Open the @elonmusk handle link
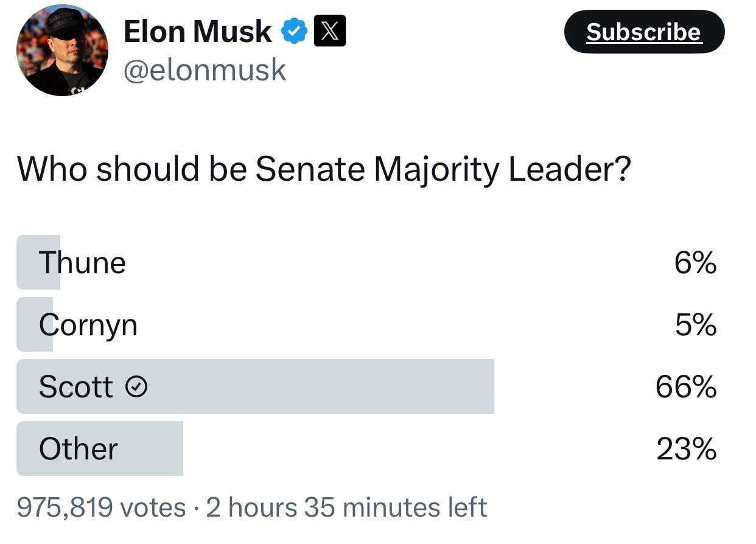The image size is (756, 544). click(x=205, y=70)
